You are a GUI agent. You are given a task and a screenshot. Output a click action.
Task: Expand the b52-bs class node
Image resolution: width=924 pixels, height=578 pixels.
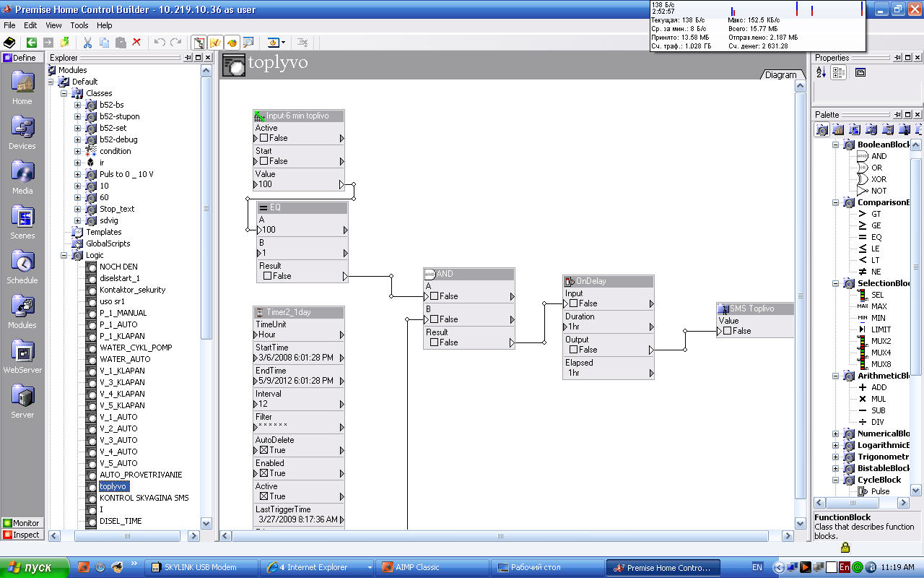pos(78,105)
